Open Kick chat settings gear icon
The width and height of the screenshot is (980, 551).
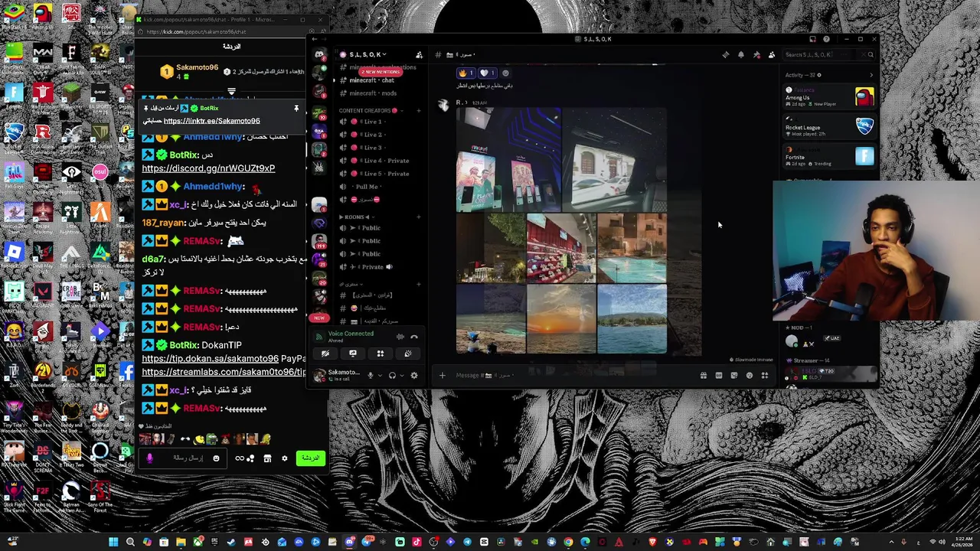(284, 458)
